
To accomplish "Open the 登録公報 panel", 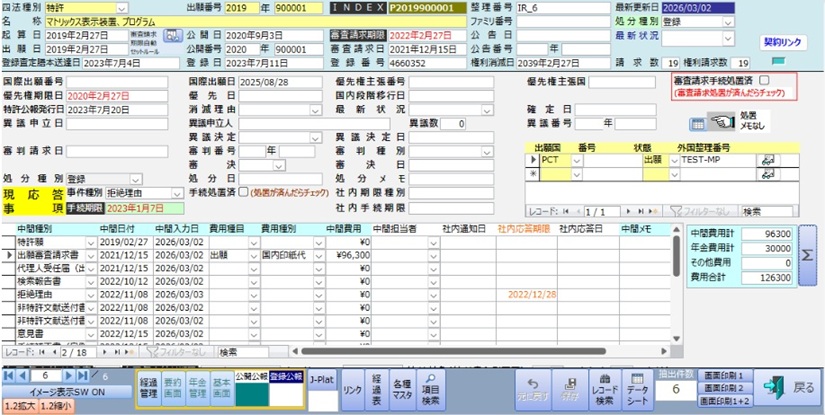I will (287, 389).
